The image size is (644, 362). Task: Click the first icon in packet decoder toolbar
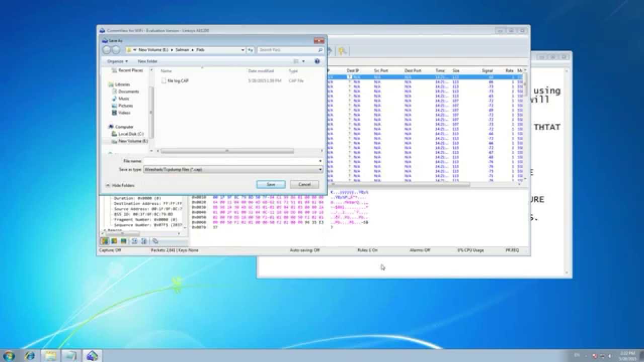105,241
